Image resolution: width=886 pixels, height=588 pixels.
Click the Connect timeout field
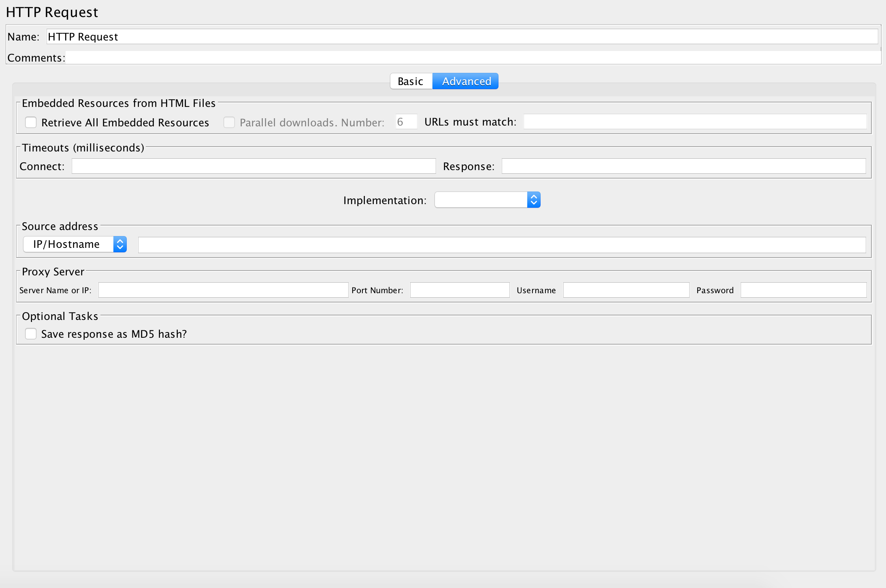point(253,166)
